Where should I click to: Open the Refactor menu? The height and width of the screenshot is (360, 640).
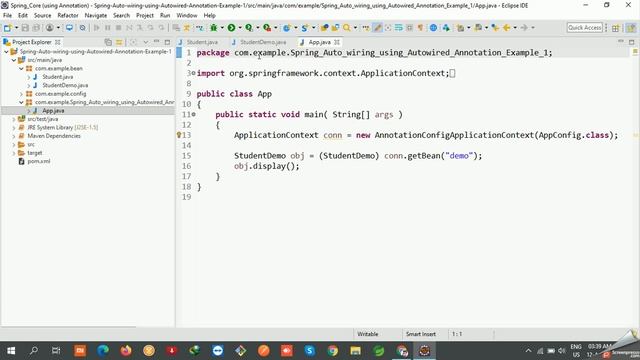pyautogui.click(x=68, y=15)
